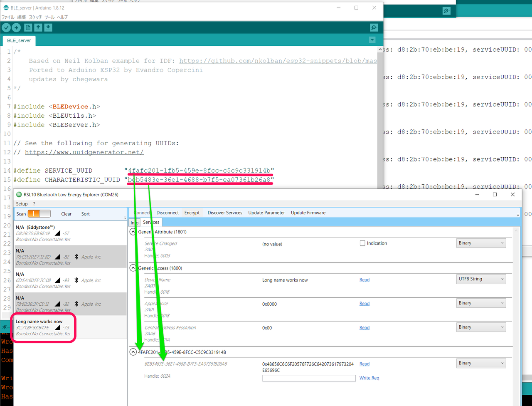Click the Upload sketch arrow icon
This screenshot has height=406, width=532.
pos(16,28)
